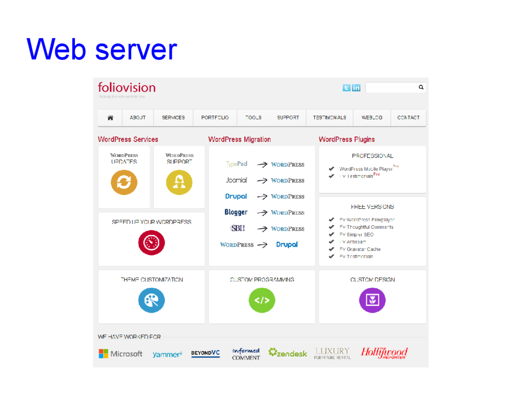Click the Custom Design title
The height and width of the screenshot is (399, 532).
372,280
